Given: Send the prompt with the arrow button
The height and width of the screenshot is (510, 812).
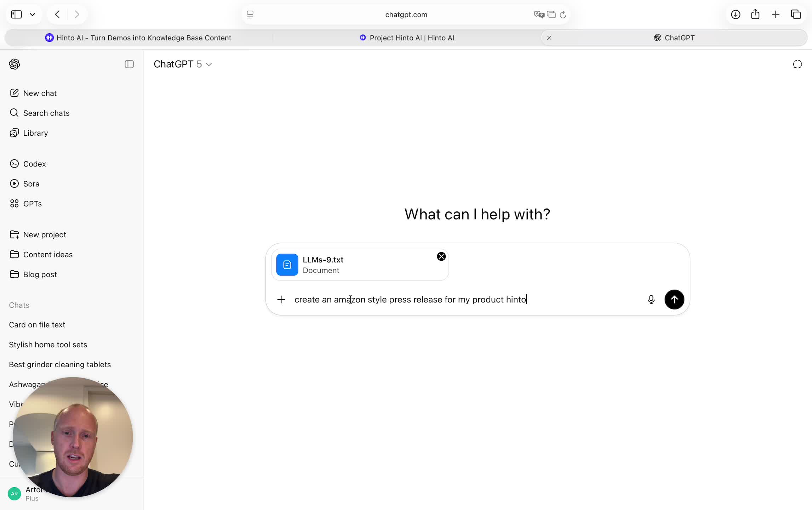Looking at the screenshot, I should [674, 300].
